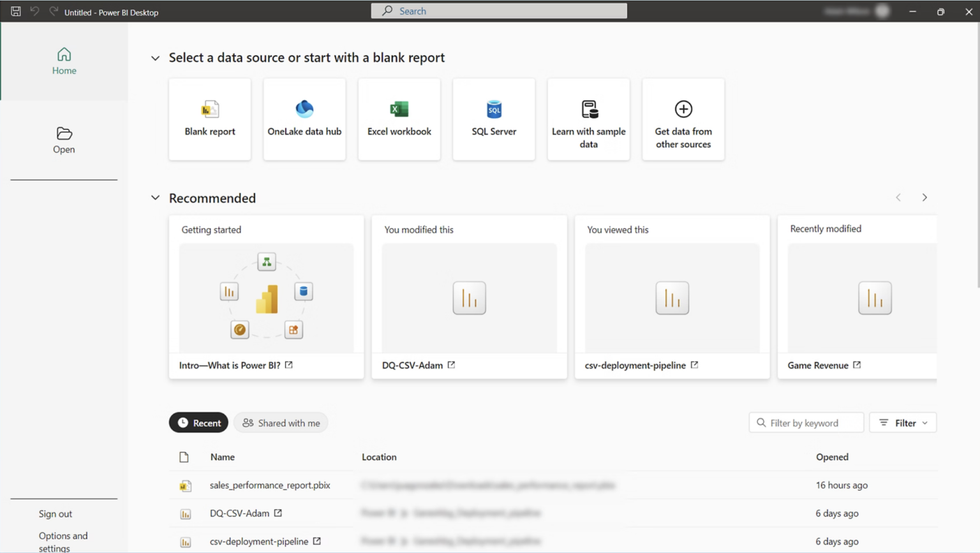The width and height of the screenshot is (980, 553).
Task: Collapse the data source selection section
Action: point(155,58)
